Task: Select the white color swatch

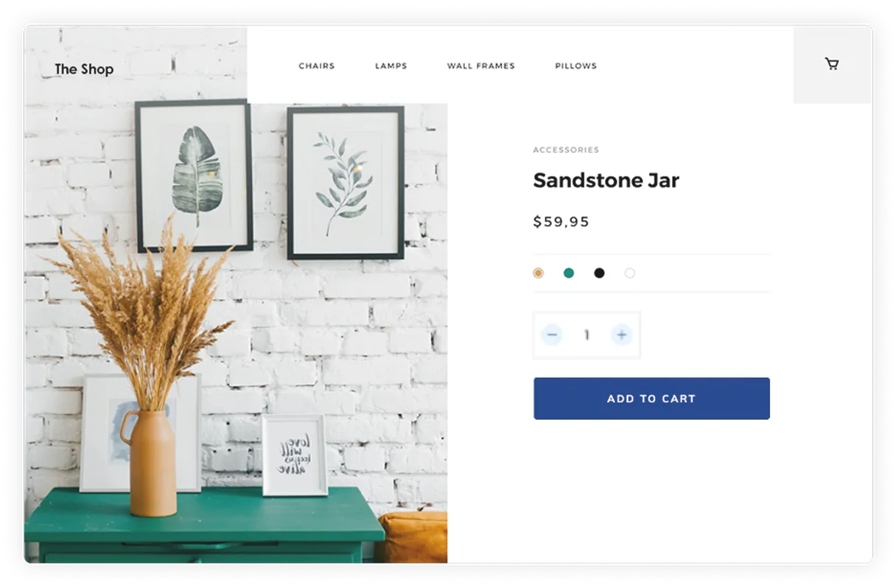Action: point(630,273)
